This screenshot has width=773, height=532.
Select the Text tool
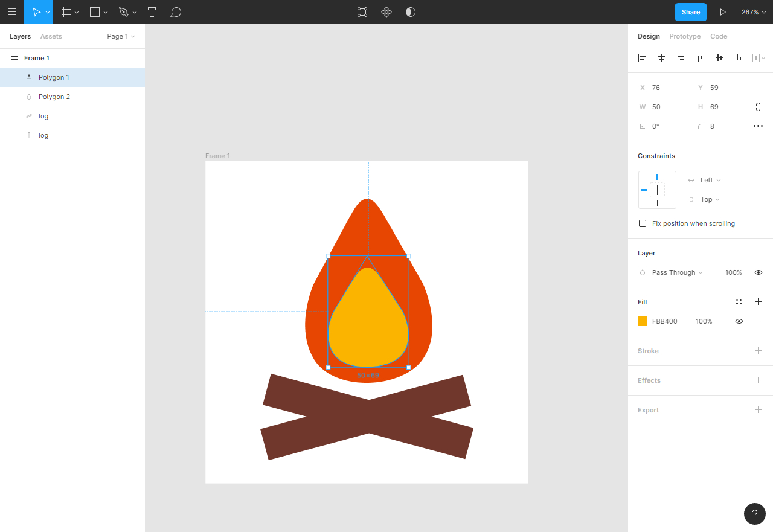tap(152, 12)
